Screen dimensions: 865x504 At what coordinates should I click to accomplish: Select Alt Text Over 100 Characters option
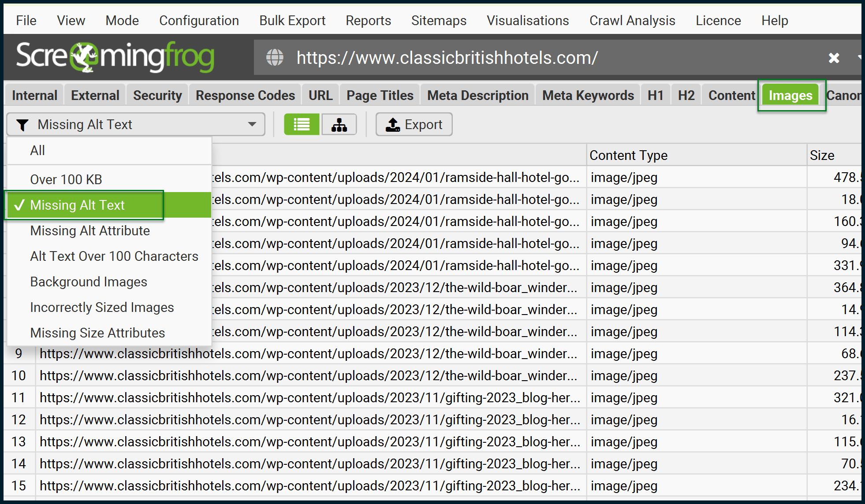[x=114, y=256]
